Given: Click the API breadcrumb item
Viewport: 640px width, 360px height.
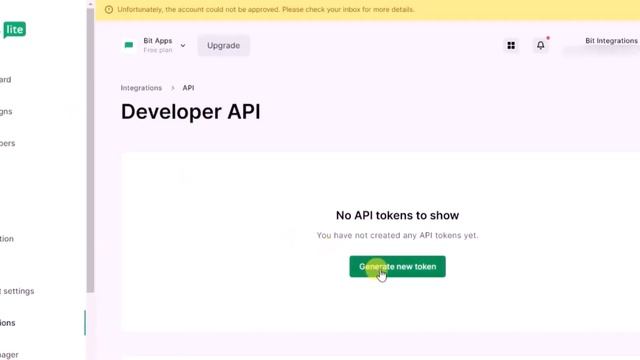Looking at the screenshot, I should (x=188, y=88).
